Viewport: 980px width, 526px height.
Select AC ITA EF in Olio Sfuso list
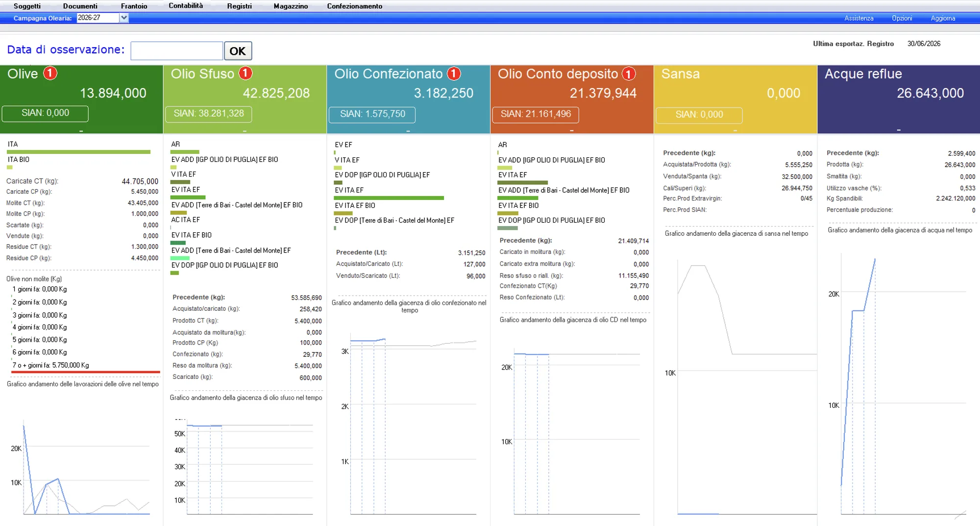(185, 220)
